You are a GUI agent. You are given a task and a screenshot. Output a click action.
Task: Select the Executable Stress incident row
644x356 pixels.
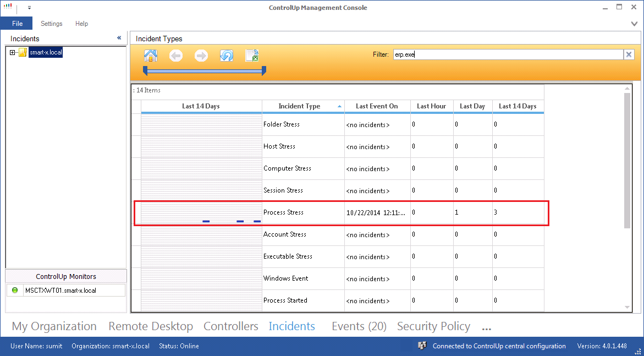pyautogui.click(x=338, y=256)
